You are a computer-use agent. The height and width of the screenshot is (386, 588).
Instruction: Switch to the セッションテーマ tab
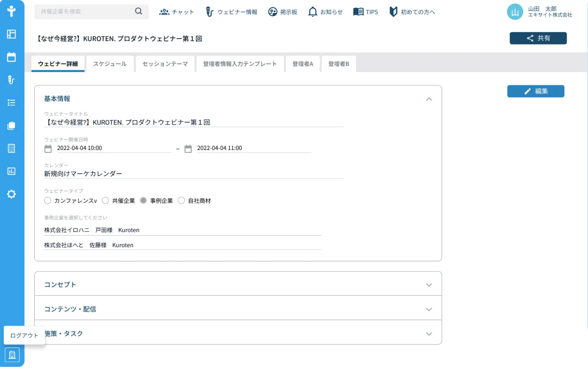[165, 64]
